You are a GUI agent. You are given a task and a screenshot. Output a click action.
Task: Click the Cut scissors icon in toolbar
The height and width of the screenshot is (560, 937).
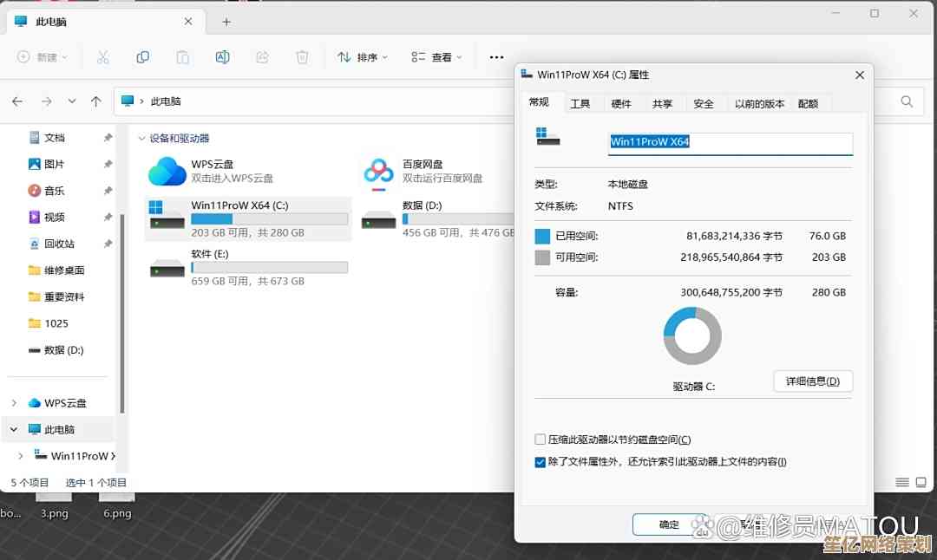(102, 57)
